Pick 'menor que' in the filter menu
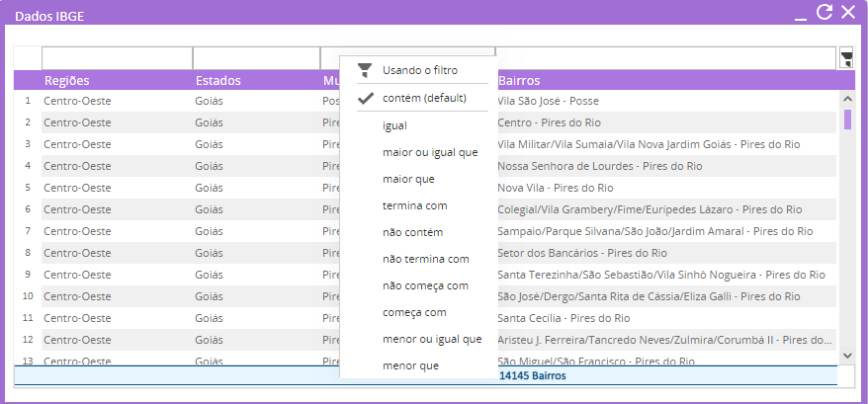This screenshot has height=404, width=868. click(x=409, y=365)
